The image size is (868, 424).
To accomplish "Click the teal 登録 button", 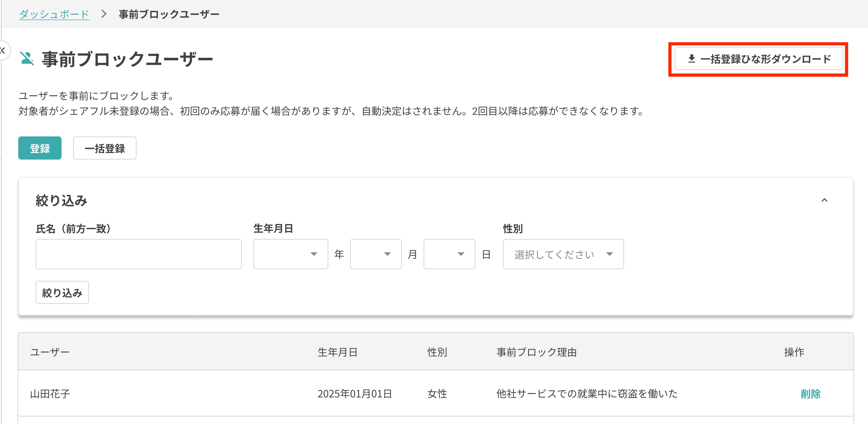I will point(40,148).
